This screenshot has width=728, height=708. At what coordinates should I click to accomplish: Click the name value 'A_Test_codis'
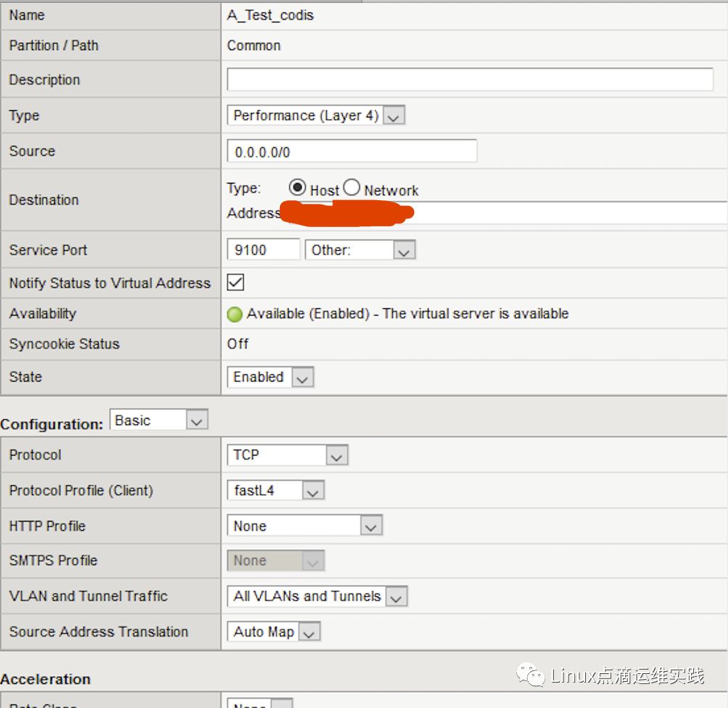coord(270,15)
